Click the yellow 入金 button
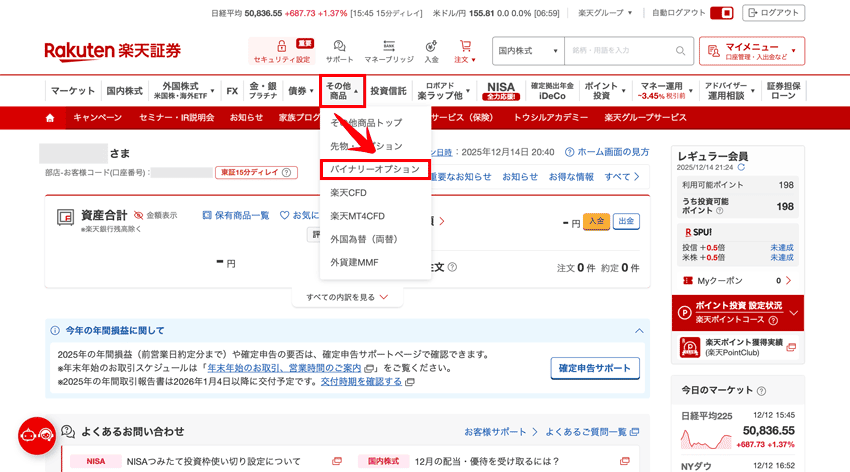This screenshot has width=850, height=472. coord(596,221)
